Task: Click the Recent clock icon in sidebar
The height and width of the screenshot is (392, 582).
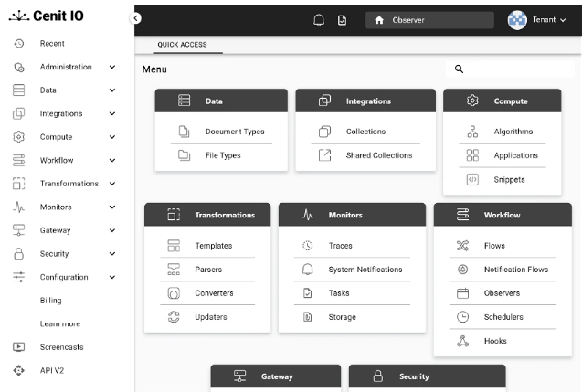Action: 18,44
